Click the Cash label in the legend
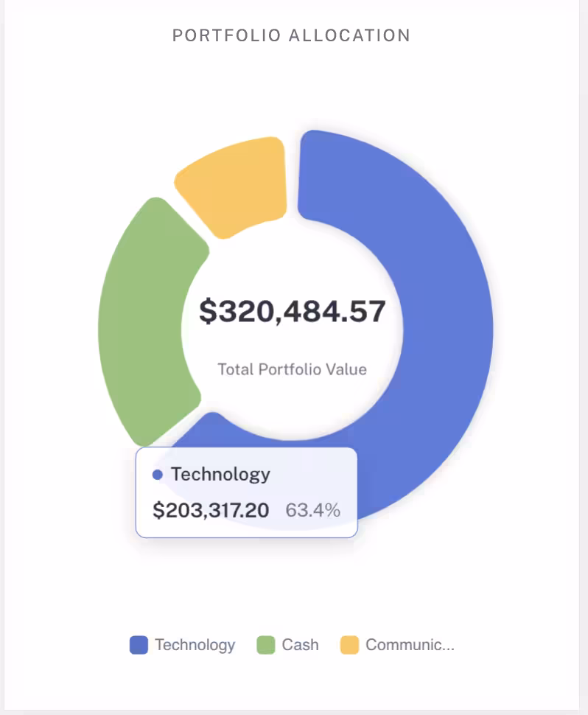 300,645
